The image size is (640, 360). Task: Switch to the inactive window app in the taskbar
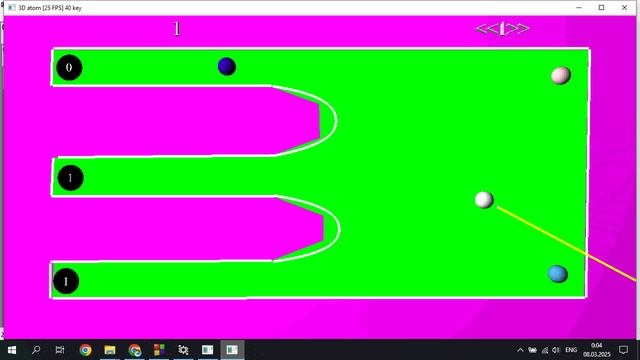[x=207, y=350]
